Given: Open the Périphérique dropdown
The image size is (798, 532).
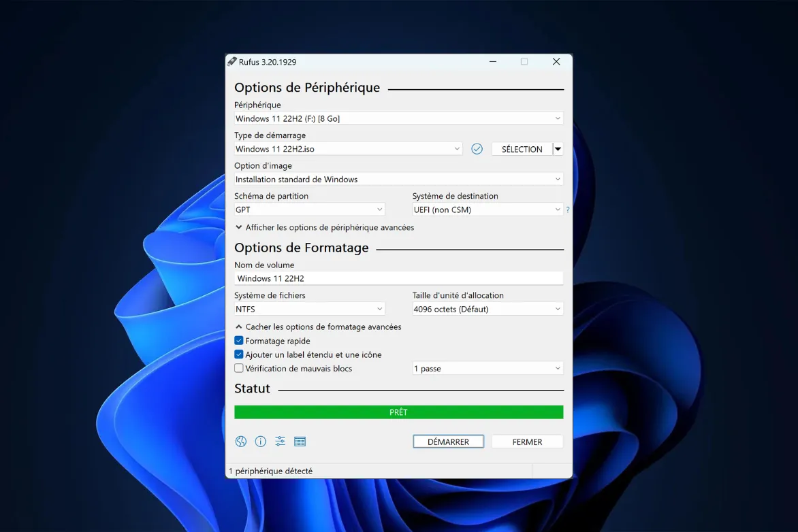Looking at the screenshot, I should pos(398,118).
